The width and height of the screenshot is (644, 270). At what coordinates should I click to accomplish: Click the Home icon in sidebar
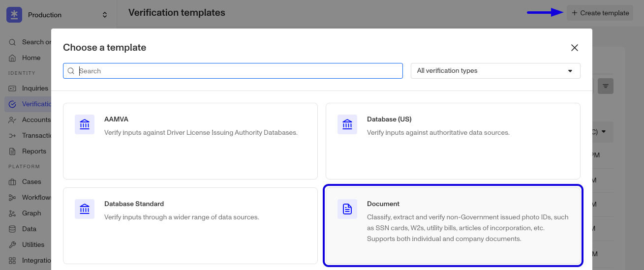click(x=13, y=58)
